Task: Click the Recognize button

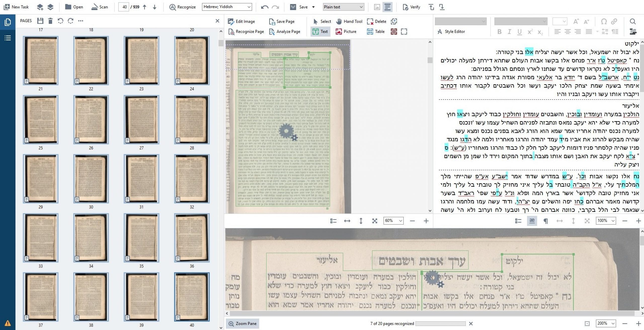Action: tap(183, 7)
